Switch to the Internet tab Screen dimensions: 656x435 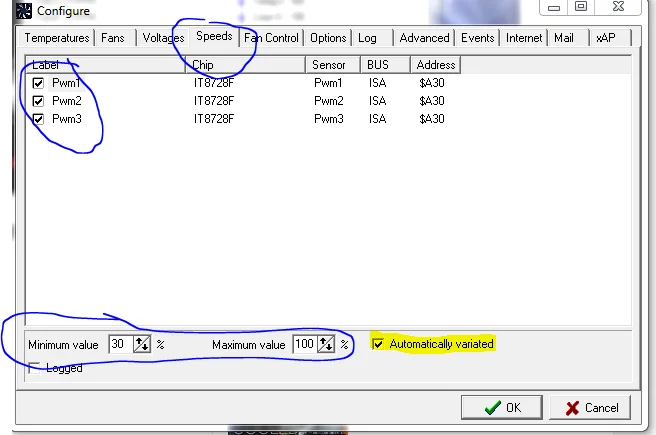coord(524,38)
